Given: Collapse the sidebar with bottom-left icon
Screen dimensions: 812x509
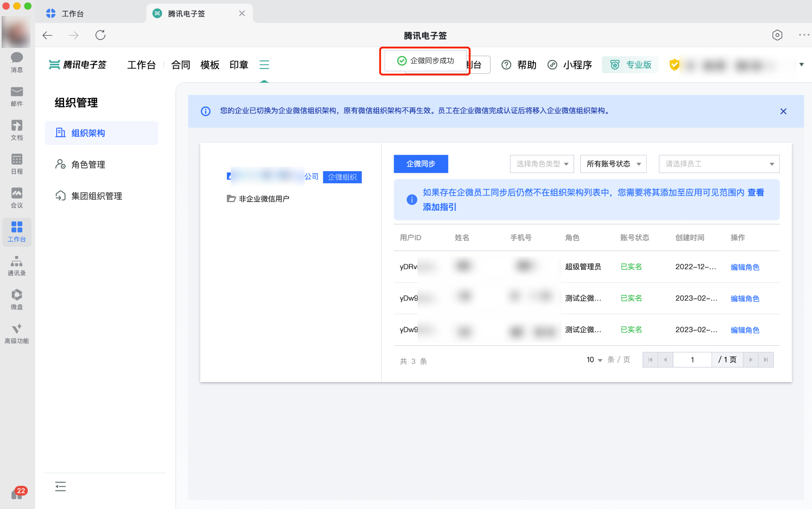Looking at the screenshot, I should point(60,486).
